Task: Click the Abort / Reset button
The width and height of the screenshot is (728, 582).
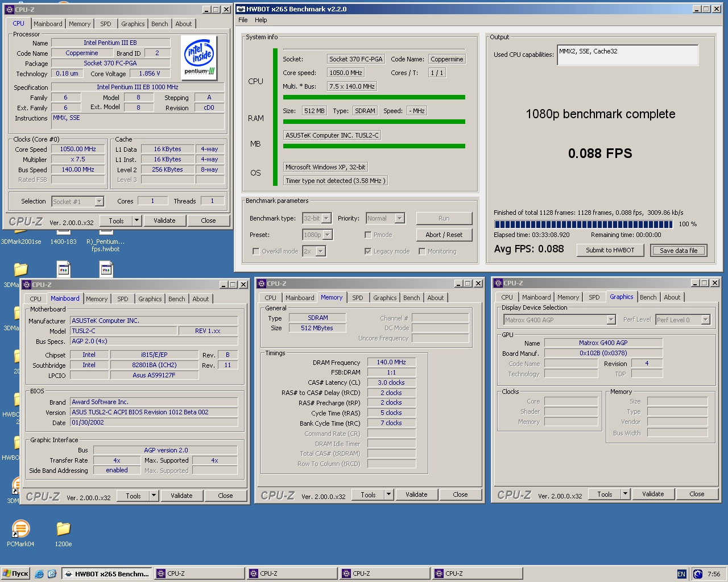Action: (444, 235)
